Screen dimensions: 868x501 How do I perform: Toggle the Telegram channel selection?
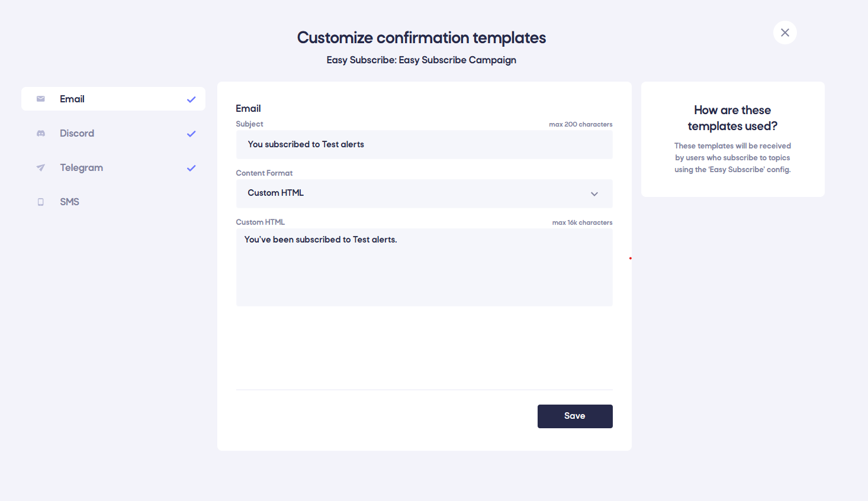[x=112, y=167]
